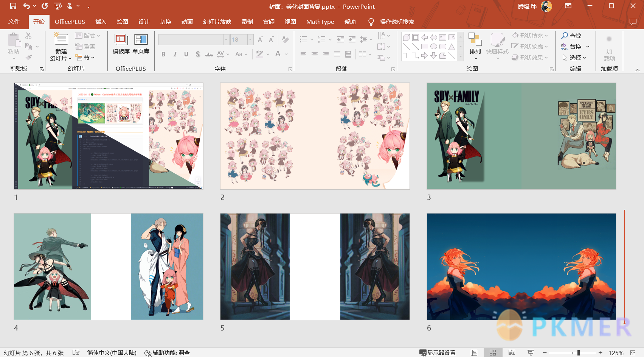Image resolution: width=644 pixels, height=357 pixels.
Task: Clear all formatting with the eraser A icon
Action: [x=286, y=39]
